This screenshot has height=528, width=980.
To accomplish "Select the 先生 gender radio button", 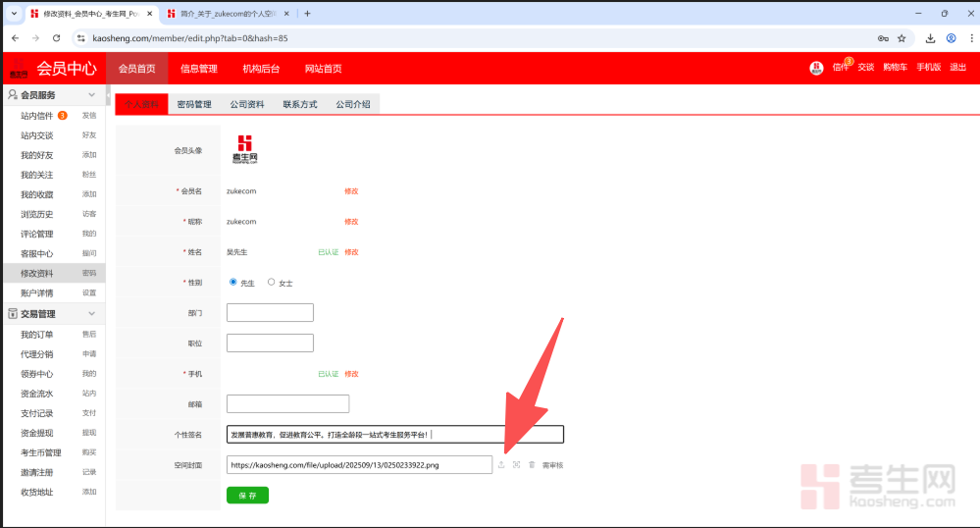I will pyautogui.click(x=233, y=282).
